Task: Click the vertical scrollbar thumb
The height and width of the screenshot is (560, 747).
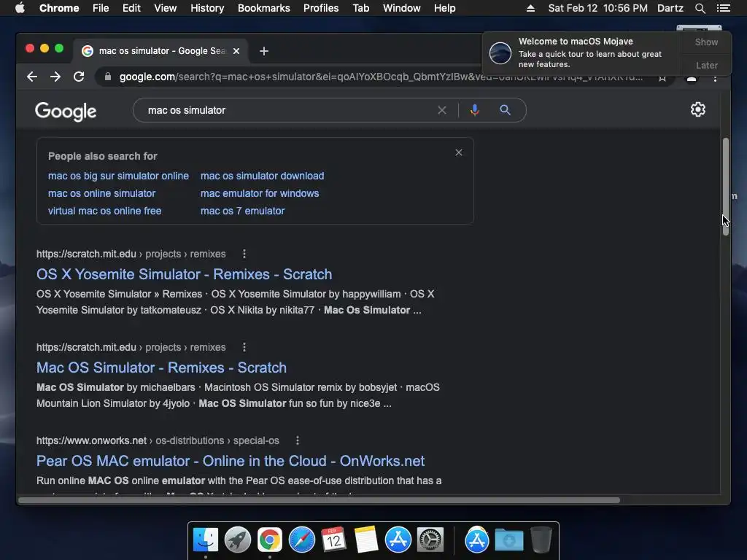Action: tap(726, 187)
